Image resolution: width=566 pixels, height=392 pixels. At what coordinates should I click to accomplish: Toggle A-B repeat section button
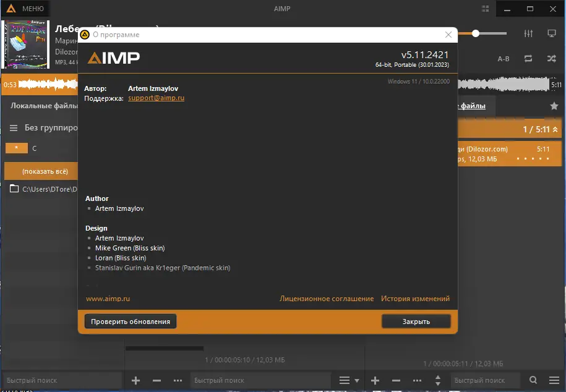click(503, 59)
